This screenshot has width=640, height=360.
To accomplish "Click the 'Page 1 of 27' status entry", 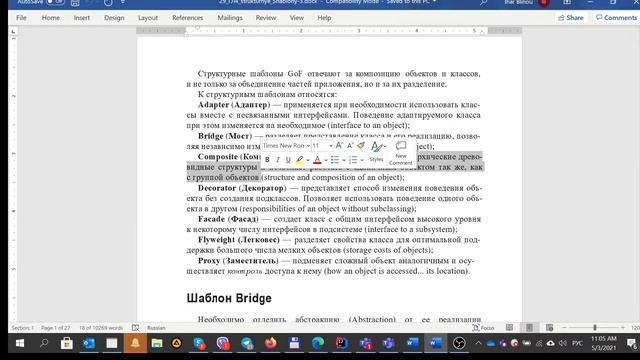I will pos(56,328).
